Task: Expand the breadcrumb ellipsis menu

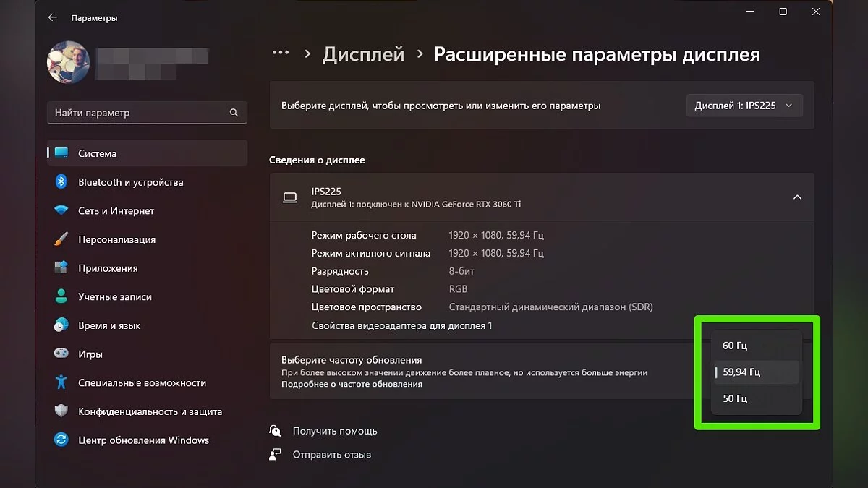Action: tap(280, 54)
